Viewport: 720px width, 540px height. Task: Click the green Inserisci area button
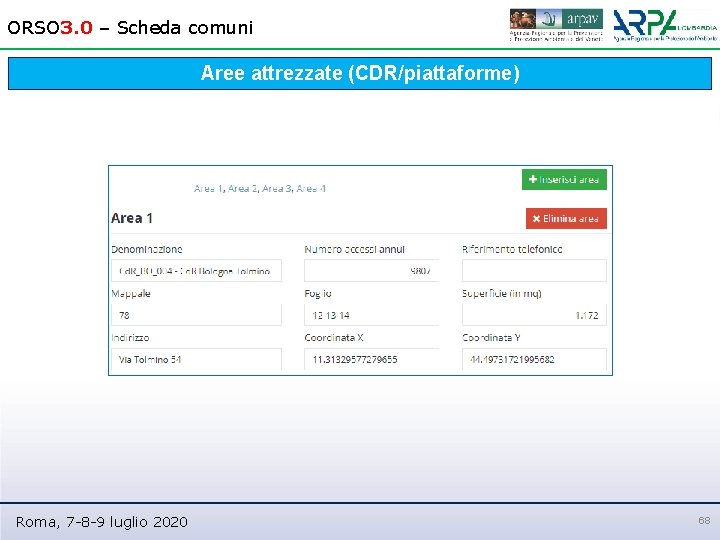(564, 180)
